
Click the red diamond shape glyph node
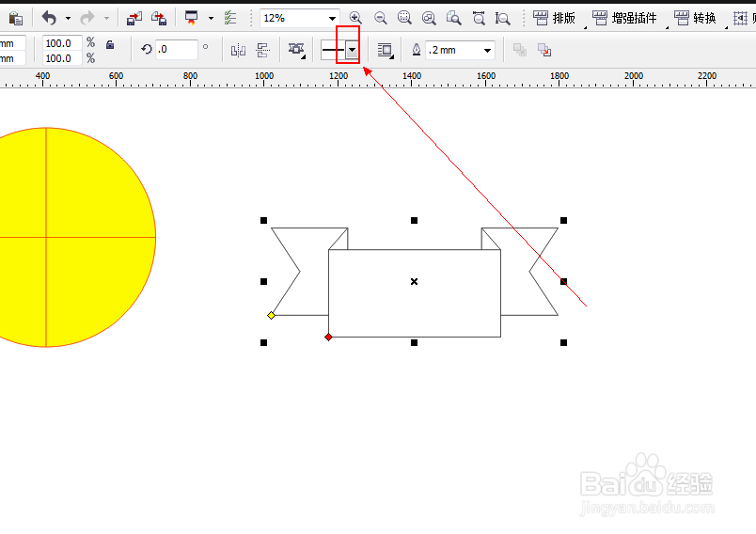(x=328, y=337)
